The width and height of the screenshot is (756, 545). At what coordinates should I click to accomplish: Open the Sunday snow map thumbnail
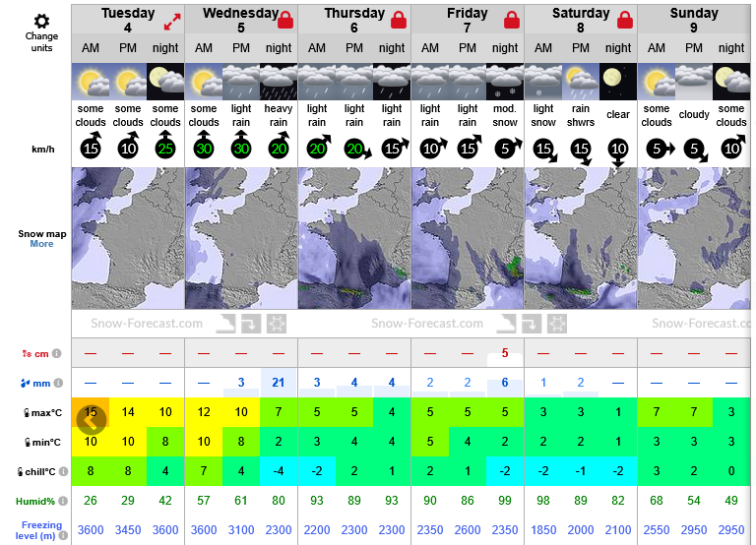coord(694,238)
